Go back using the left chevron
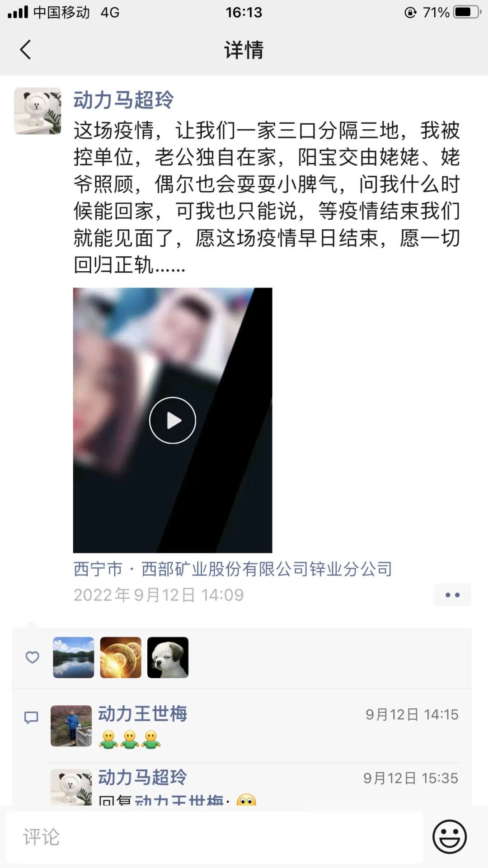 26,49
